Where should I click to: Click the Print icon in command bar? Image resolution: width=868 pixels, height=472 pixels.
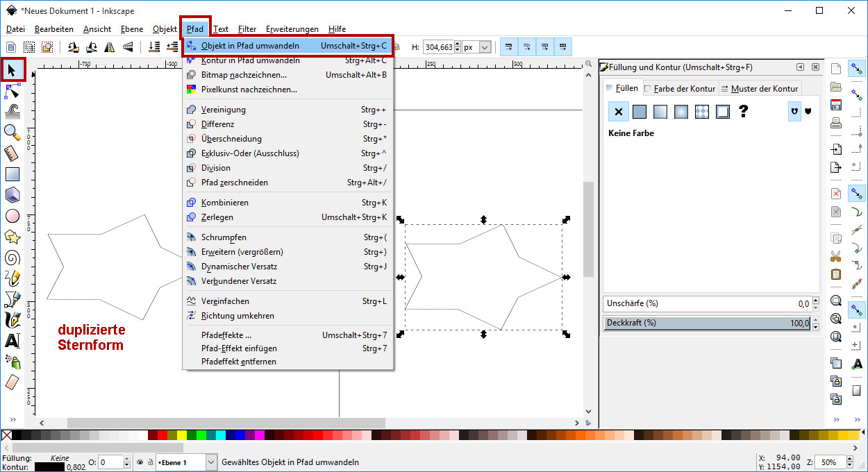(x=836, y=123)
